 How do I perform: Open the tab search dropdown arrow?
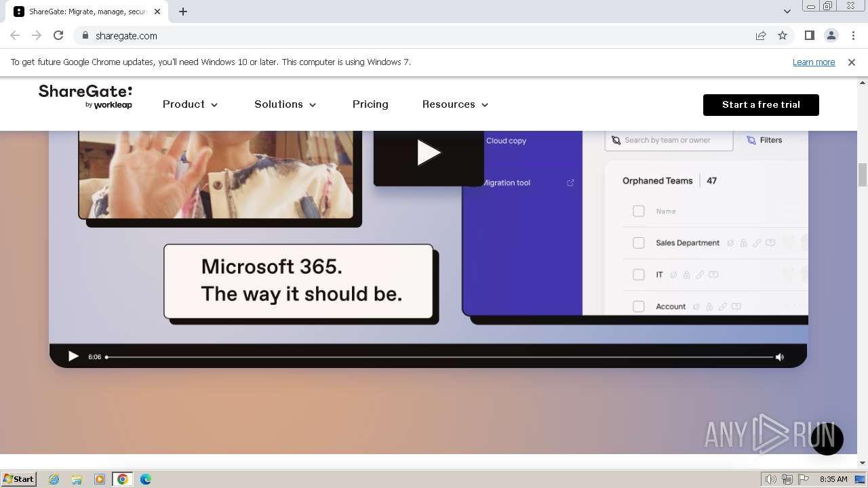(787, 12)
